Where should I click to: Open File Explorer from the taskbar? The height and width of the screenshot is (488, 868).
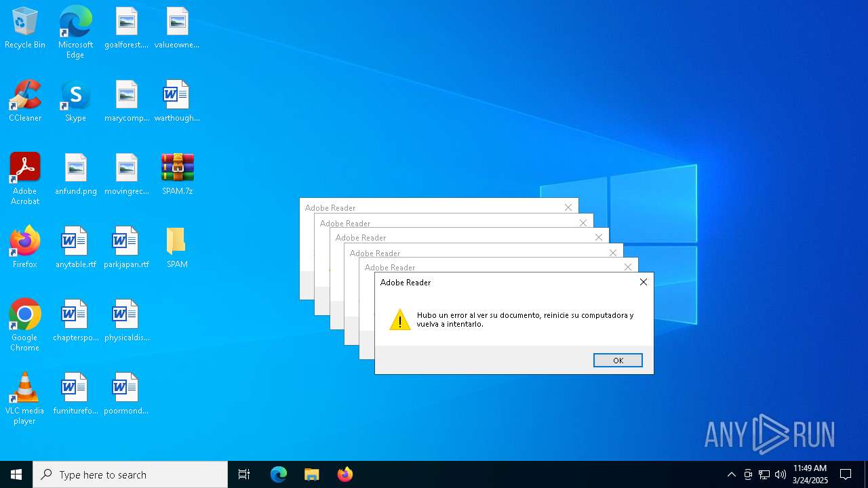tap(311, 474)
